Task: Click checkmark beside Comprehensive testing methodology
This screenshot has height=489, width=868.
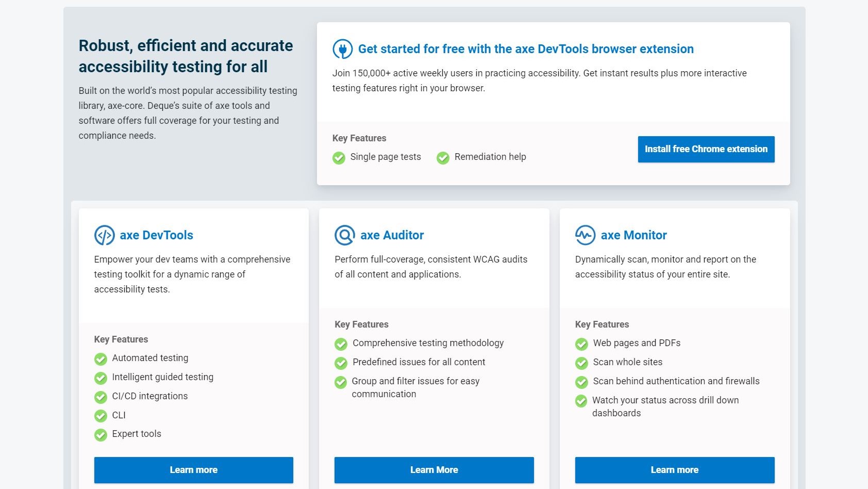Action: (x=341, y=344)
